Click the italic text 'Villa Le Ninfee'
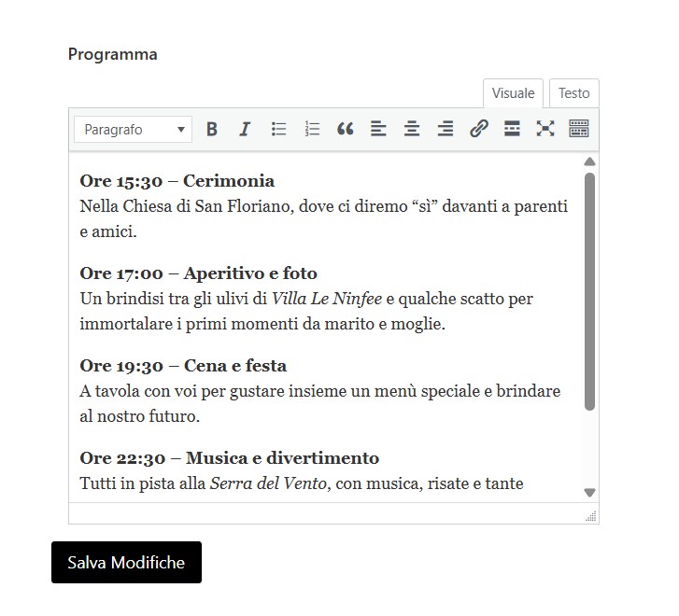Image resolution: width=679 pixels, height=616 pixels. coord(327,299)
